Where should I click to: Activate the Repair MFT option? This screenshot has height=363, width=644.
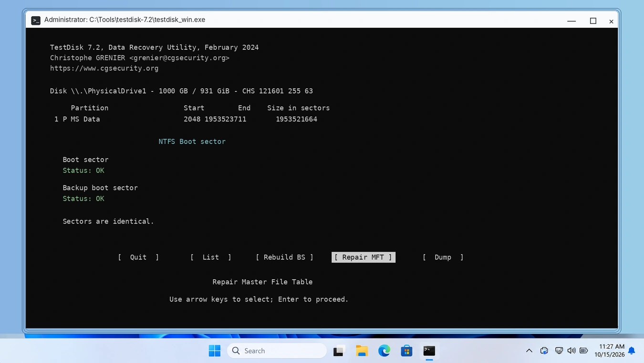[x=363, y=257]
